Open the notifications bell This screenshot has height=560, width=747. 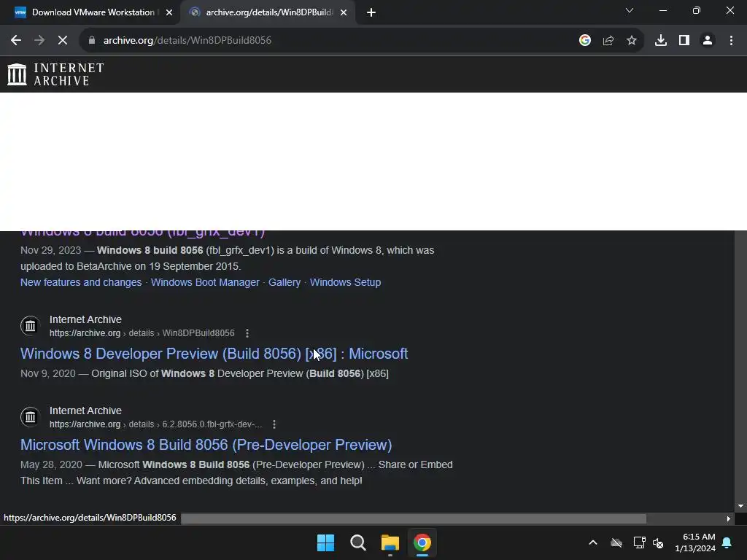pyautogui.click(x=727, y=542)
